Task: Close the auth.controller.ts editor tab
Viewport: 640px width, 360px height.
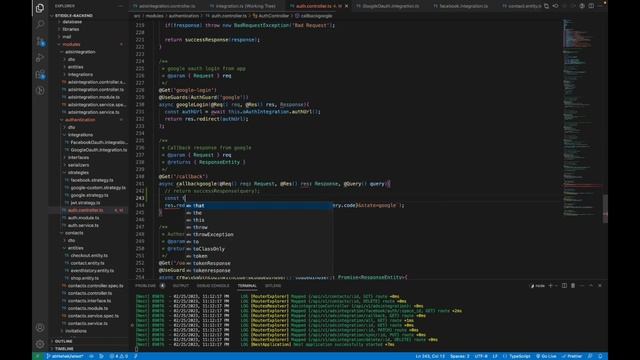Action: [347, 6]
